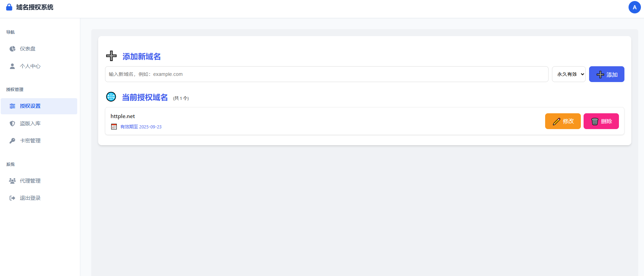Click the pink 删除 button
644x276 pixels.
pyautogui.click(x=601, y=121)
